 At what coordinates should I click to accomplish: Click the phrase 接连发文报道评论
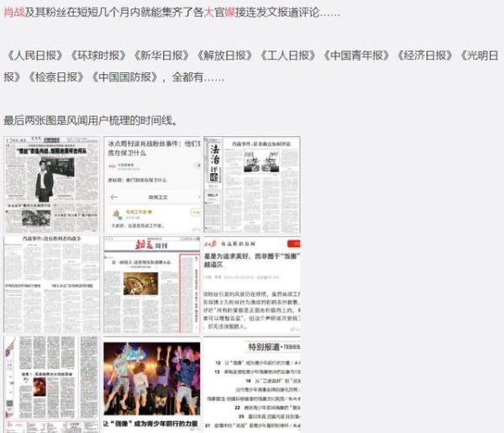pos(277,13)
